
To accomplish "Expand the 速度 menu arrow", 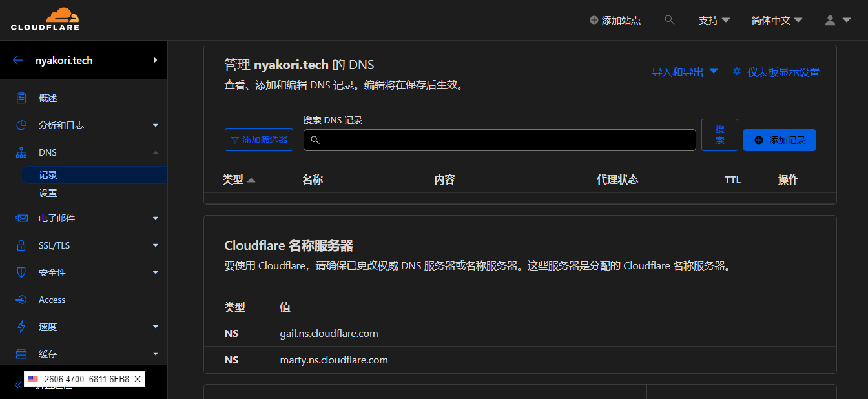I will click(156, 327).
